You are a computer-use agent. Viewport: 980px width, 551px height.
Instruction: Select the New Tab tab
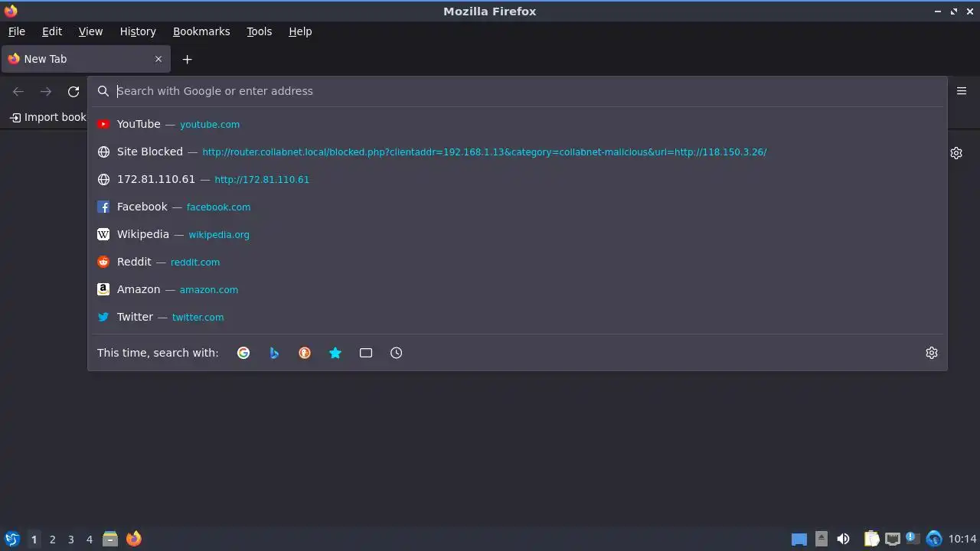pyautogui.click(x=85, y=59)
